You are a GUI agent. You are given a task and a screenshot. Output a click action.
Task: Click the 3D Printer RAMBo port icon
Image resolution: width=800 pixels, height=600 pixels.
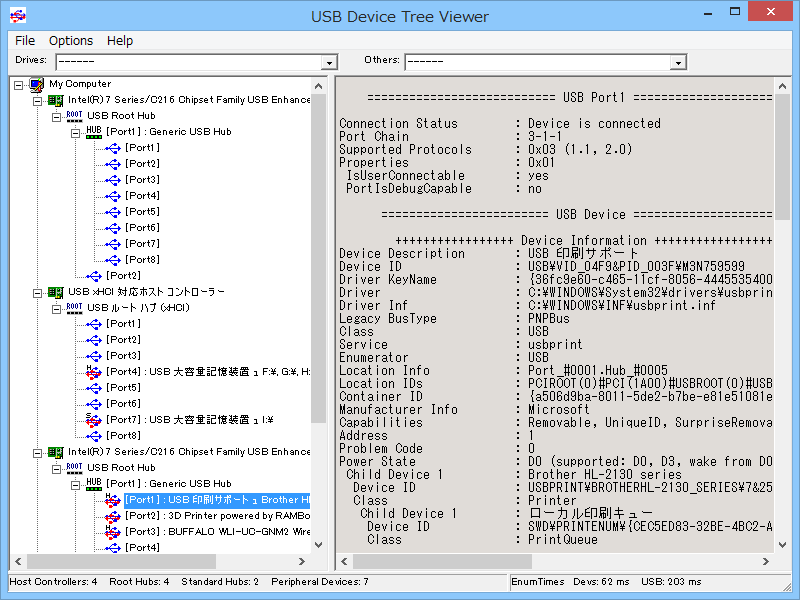[x=111, y=516]
